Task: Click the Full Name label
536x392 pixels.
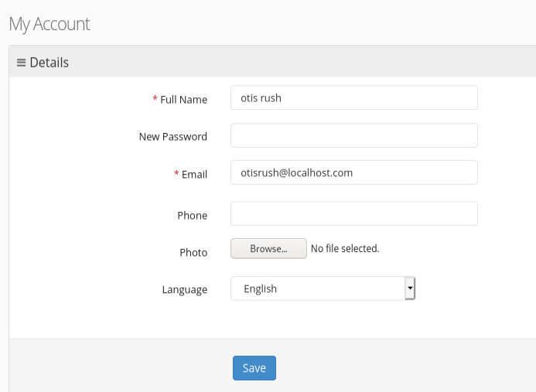Action: click(183, 100)
